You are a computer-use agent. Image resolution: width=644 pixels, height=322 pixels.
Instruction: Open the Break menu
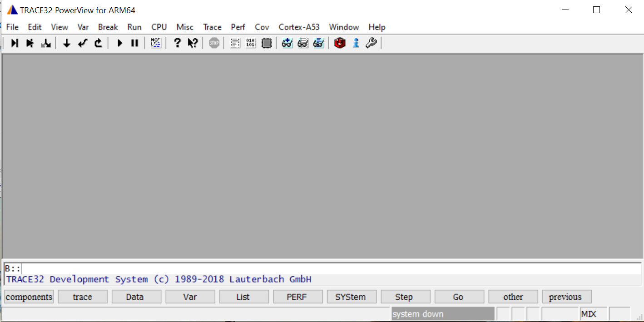pos(108,27)
